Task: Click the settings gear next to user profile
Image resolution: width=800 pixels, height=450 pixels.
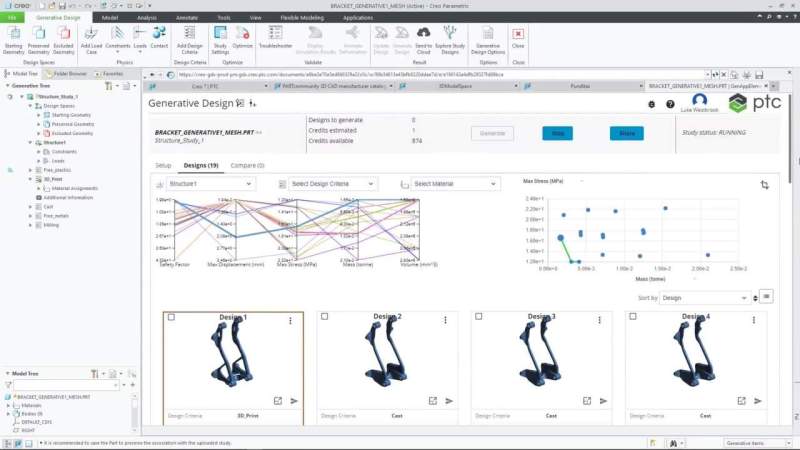Action: (652, 104)
